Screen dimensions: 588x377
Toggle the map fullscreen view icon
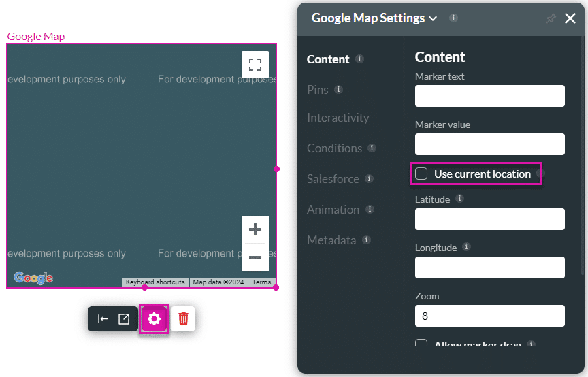(x=255, y=65)
